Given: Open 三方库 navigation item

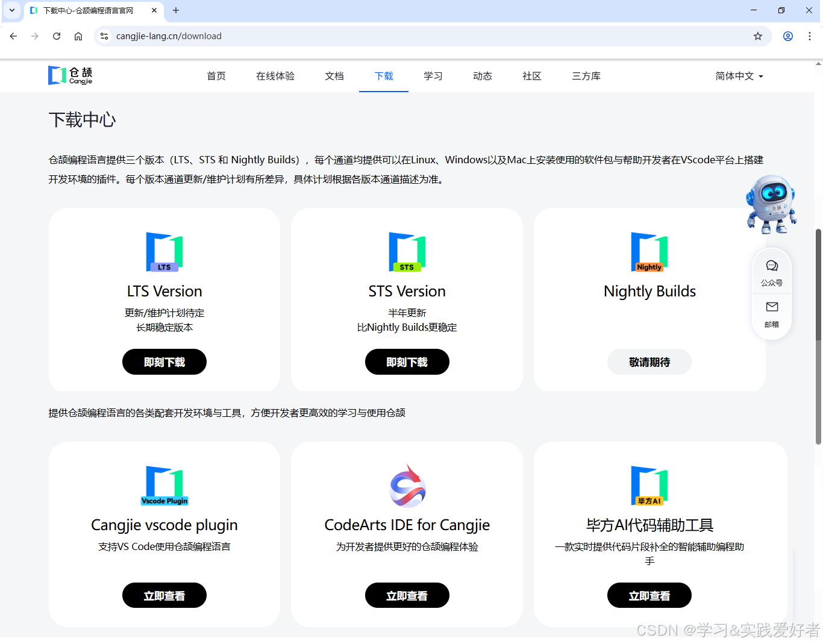Looking at the screenshot, I should click(x=586, y=76).
